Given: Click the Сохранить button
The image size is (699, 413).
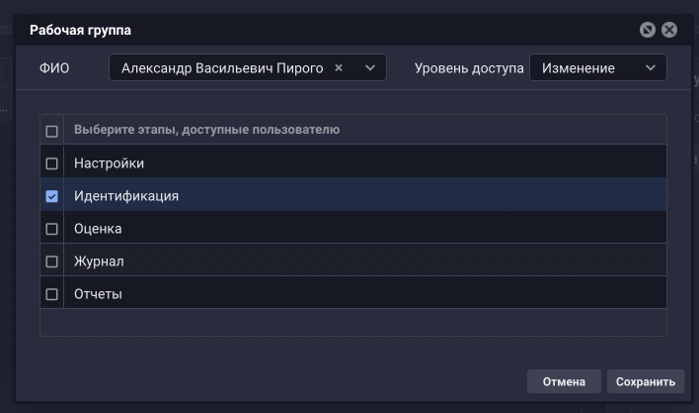Looking at the screenshot, I should (645, 382).
